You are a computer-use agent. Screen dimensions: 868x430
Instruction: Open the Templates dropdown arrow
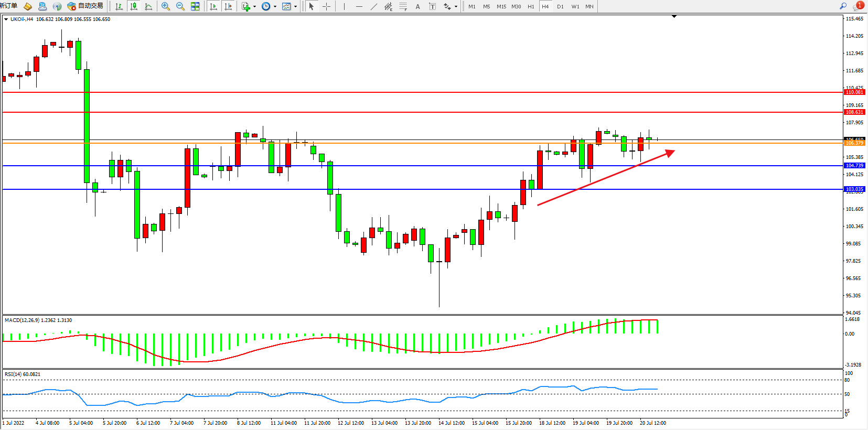click(x=295, y=7)
